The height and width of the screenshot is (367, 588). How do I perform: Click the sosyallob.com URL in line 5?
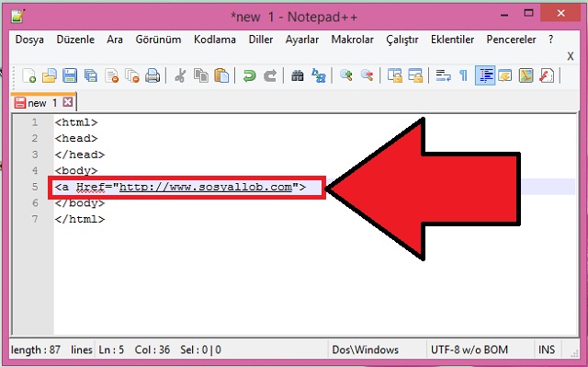(206, 187)
